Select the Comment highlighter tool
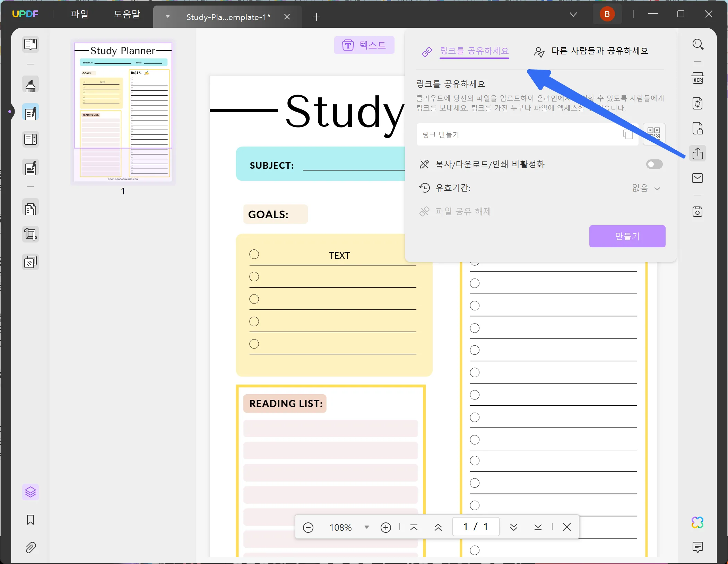This screenshot has width=728, height=564. (31, 85)
